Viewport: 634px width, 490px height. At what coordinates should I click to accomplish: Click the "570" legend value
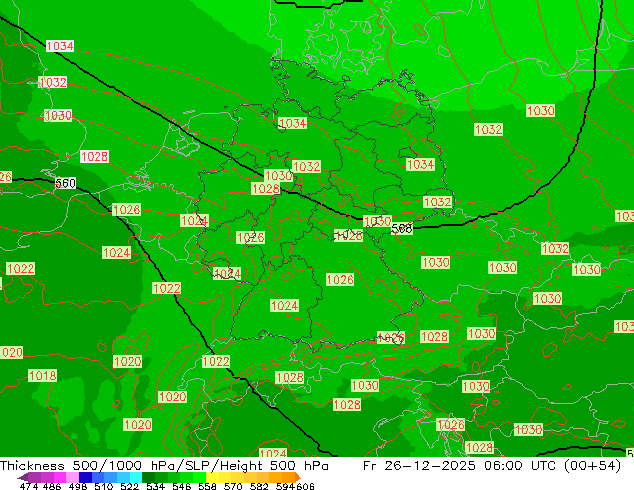[233, 486]
